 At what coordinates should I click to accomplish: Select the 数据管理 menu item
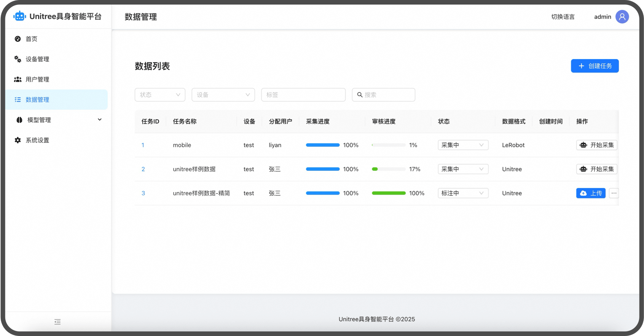tap(37, 100)
